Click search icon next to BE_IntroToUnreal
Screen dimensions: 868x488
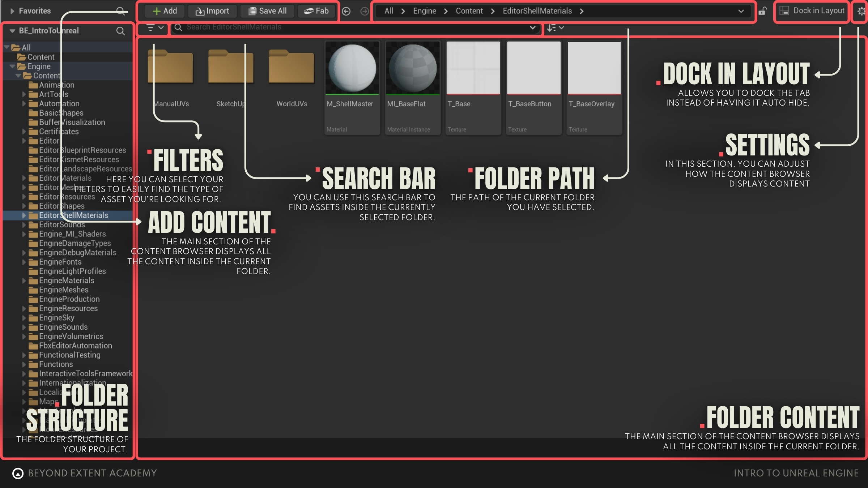click(120, 31)
